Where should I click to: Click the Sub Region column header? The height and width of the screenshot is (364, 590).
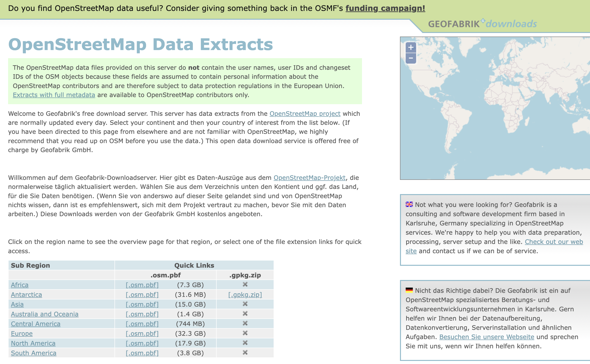30,265
